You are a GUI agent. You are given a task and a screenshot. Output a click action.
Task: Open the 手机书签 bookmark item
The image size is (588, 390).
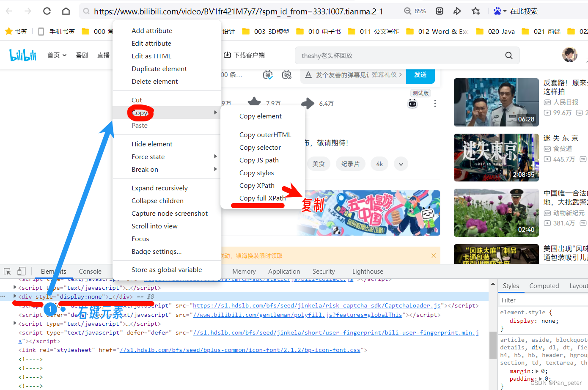[x=56, y=31]
